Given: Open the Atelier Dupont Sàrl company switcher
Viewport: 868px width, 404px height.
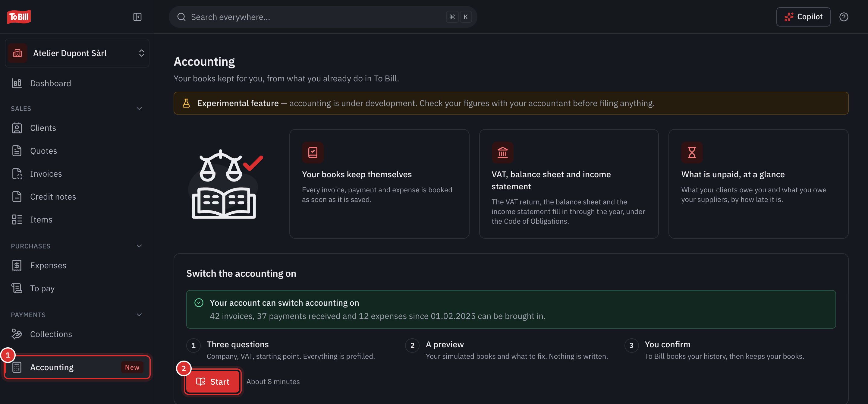Looking at the screenshot, I should (x=77, y=53).
